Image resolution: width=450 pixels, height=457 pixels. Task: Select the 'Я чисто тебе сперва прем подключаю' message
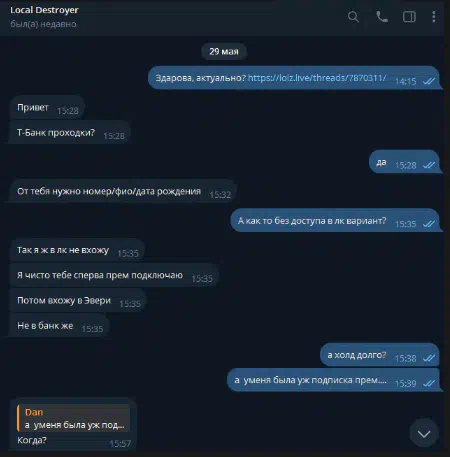[x=114, y=275]
